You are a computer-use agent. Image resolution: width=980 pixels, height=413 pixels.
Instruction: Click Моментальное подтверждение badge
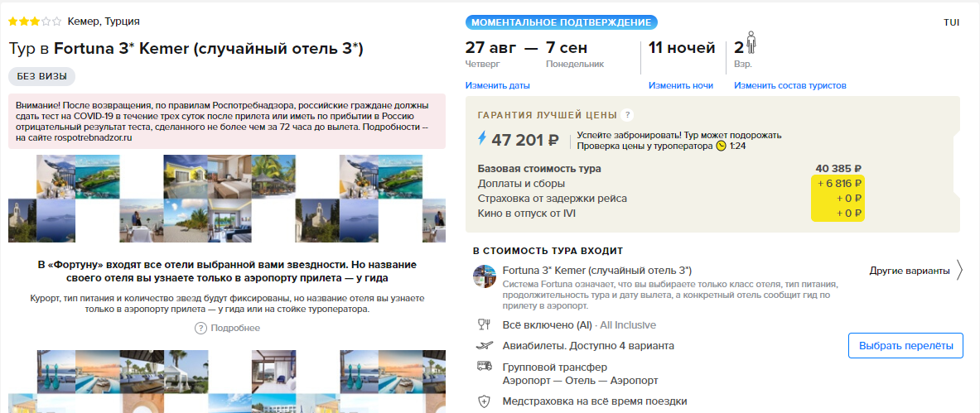[562, 22]
